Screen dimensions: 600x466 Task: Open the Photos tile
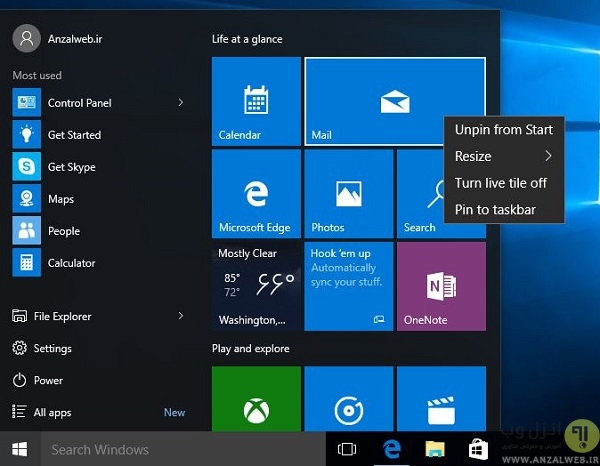pos(348,193)
